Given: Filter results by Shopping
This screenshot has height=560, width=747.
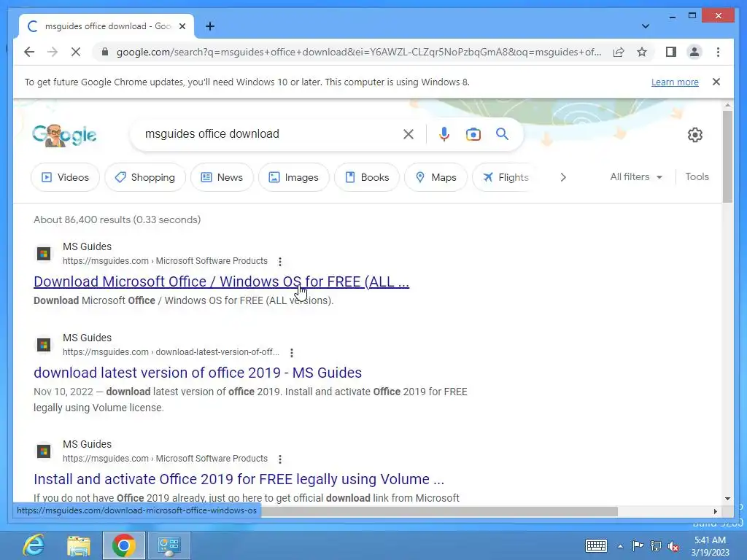Looking at the screenshot, I should (145, 177).
